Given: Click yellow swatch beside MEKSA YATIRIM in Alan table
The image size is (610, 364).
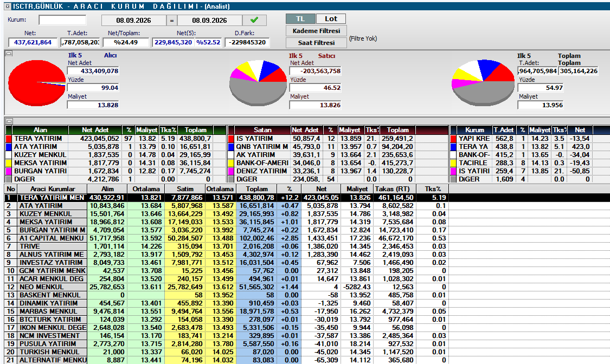Looking at the screenshot, I should point(9,162).
